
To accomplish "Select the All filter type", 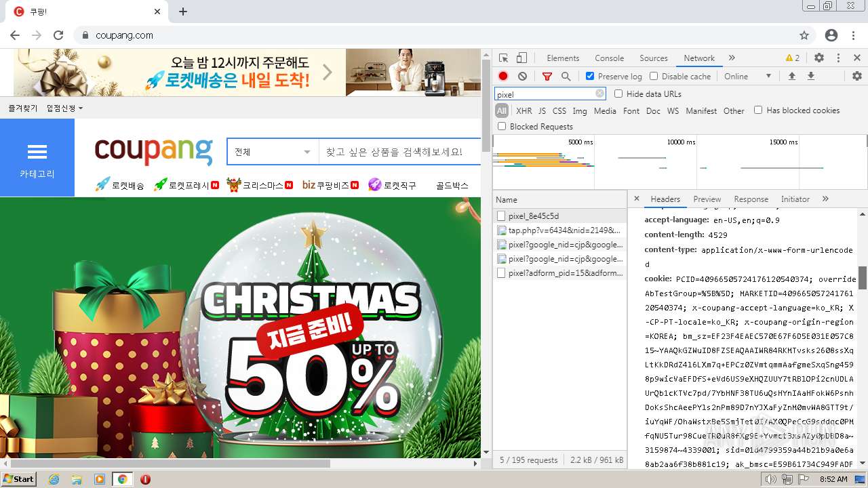I will [x=502, y=110].
